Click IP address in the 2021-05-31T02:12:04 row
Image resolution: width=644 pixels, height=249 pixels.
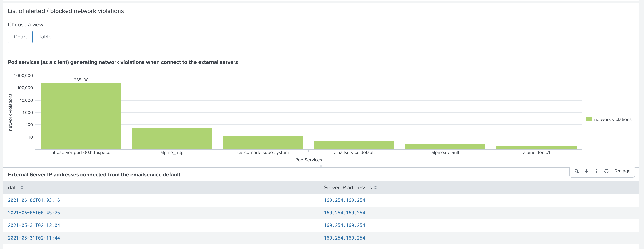344,225
